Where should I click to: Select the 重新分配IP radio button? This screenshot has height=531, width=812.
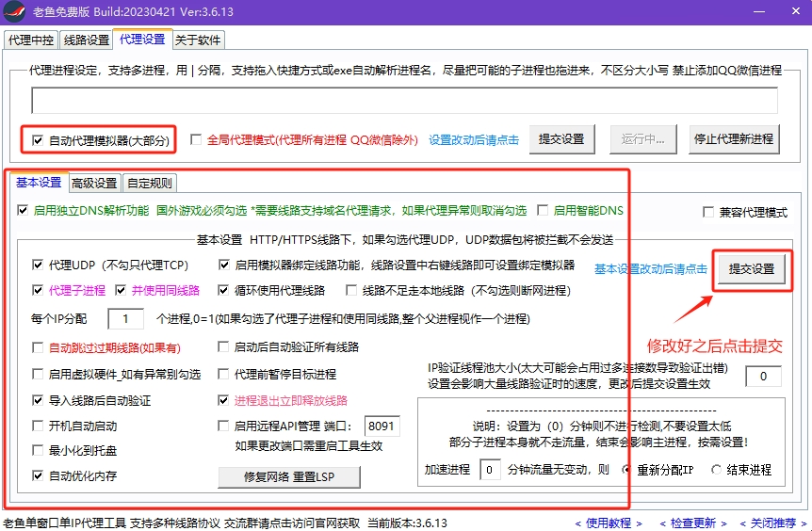click(x=626, y=470)
